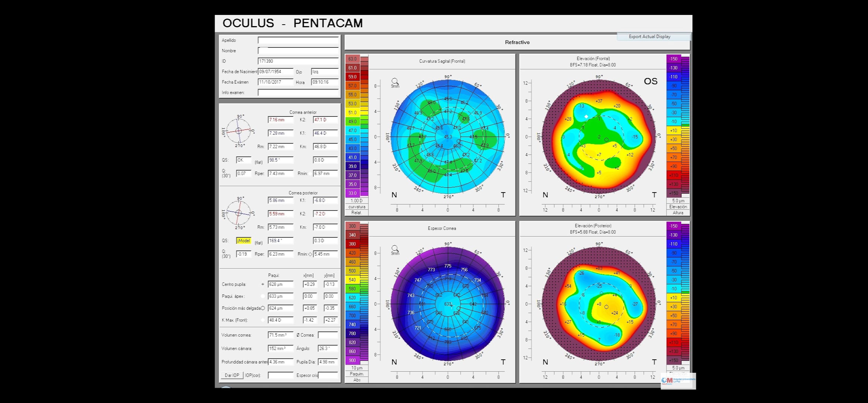Image resolution: width=868 pixels, height=403 pixels.
Task: Click the plus marker beside Centro pupila
Action: coord(263,284)
